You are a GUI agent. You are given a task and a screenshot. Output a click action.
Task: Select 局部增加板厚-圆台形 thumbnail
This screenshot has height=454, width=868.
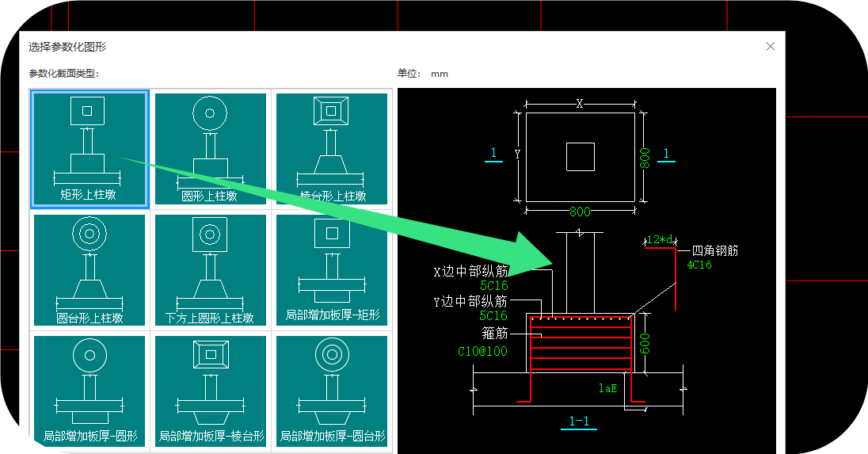332,391
